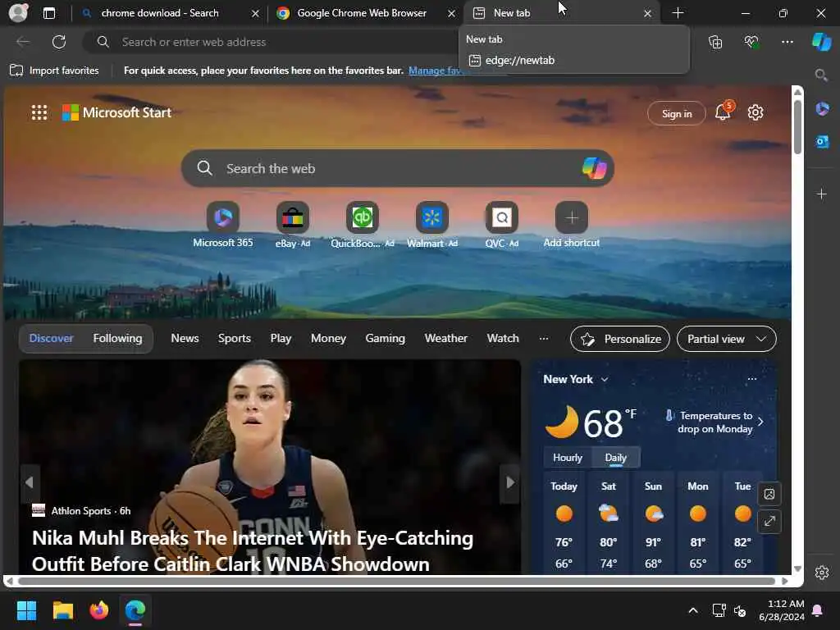Image resolution: width=840 pixels, height=630 pixels.
Task: Switch weather to Hourly view
Action: click(568, 458)
